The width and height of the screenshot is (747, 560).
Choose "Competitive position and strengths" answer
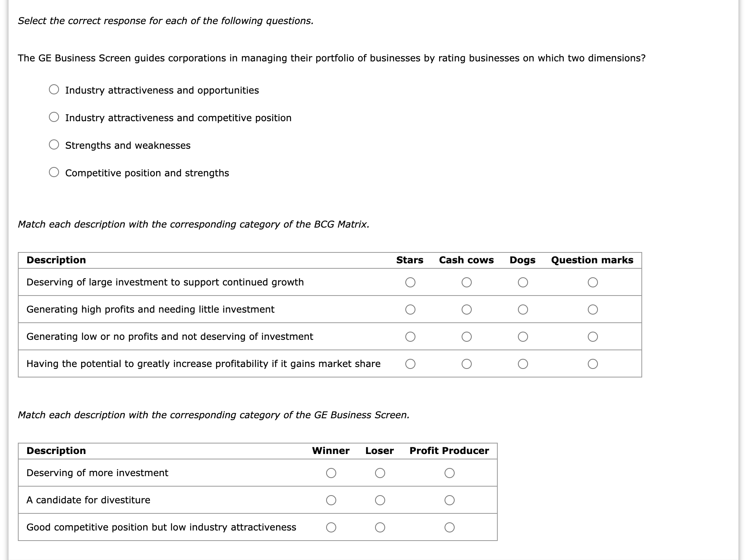click(x=54, y=172)
